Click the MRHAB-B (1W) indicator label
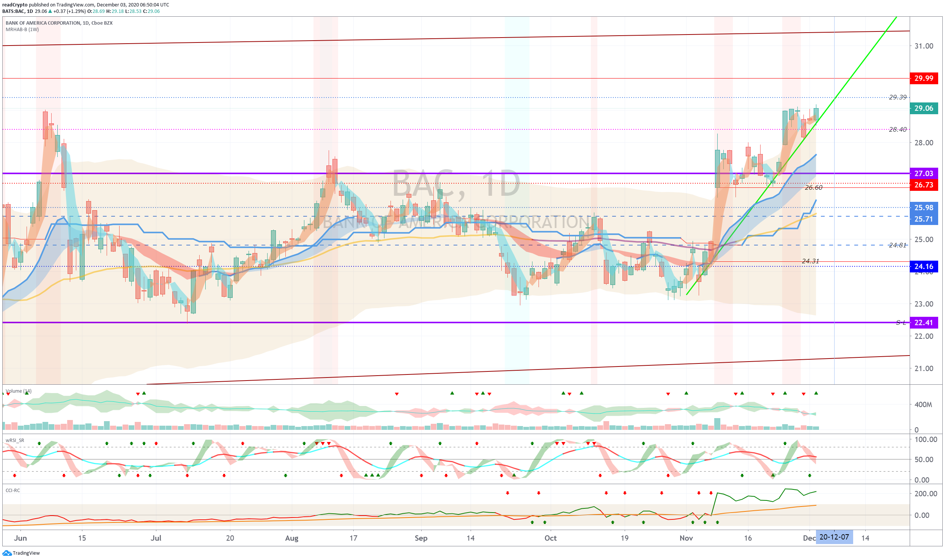This screenshot has width=945, height=560. [22, 30]
